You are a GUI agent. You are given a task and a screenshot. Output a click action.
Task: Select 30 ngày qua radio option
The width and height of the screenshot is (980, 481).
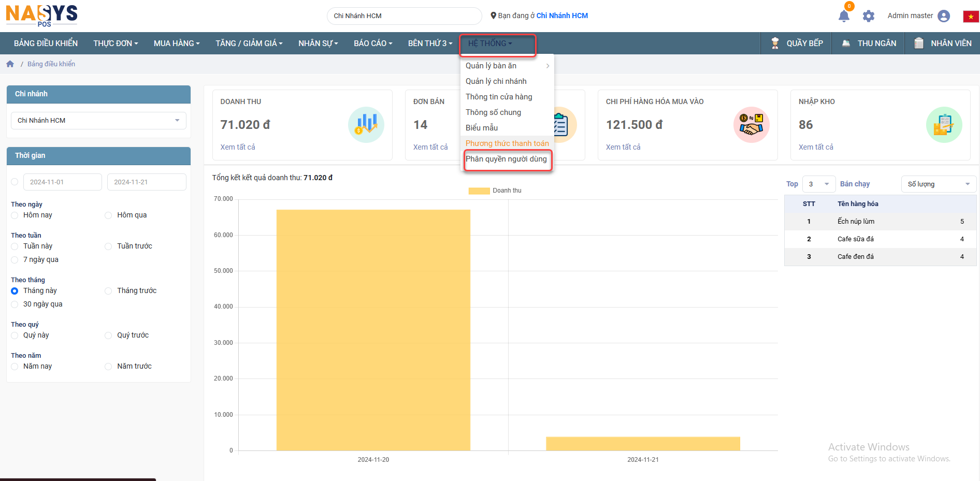15,304
